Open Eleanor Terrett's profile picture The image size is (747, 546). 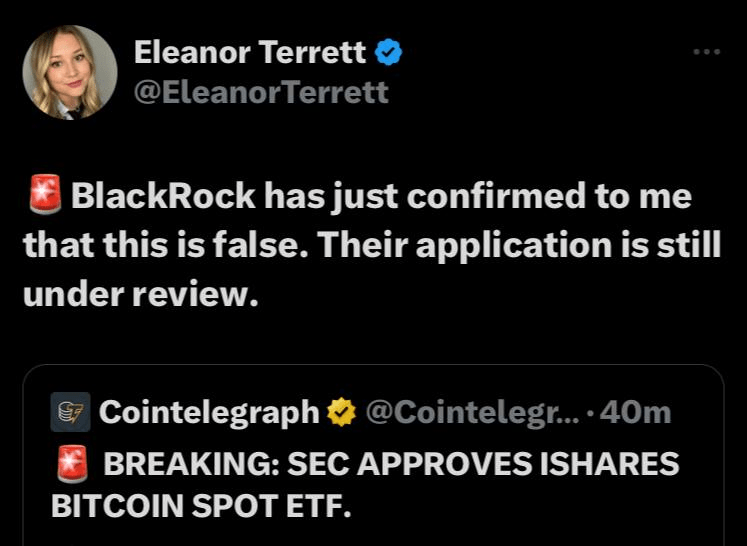coord(70,72)
